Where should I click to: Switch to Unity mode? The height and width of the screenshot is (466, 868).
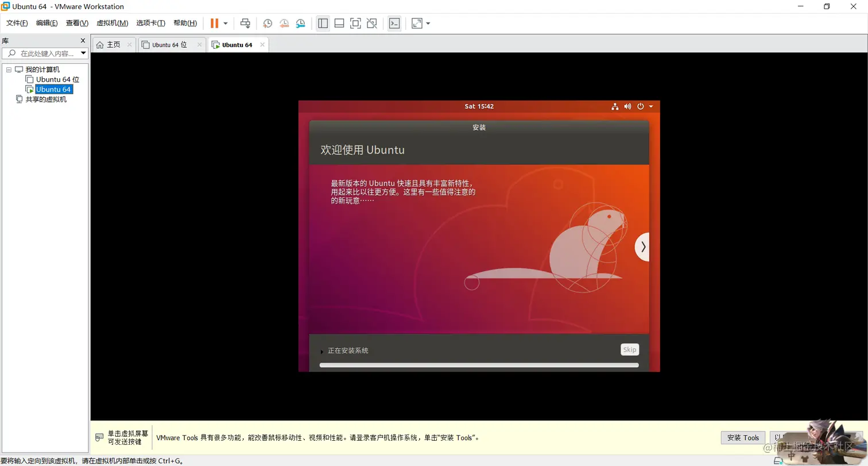click(372, 23)
